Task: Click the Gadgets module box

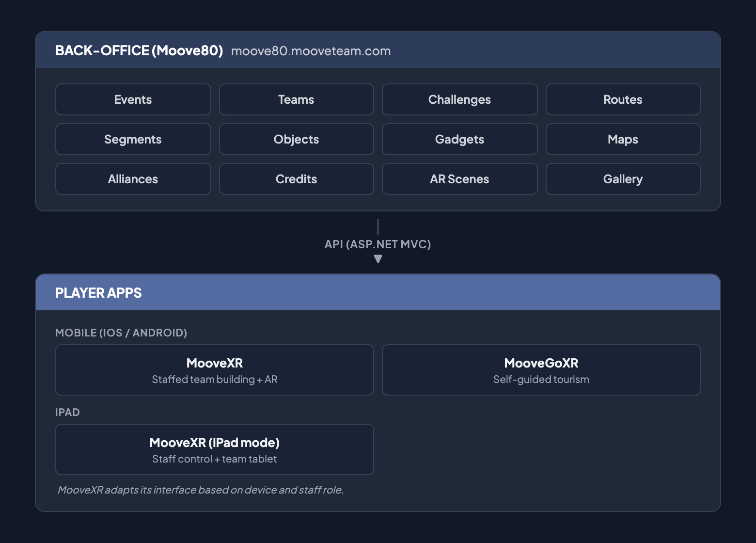Action: (x=460, y=139)
